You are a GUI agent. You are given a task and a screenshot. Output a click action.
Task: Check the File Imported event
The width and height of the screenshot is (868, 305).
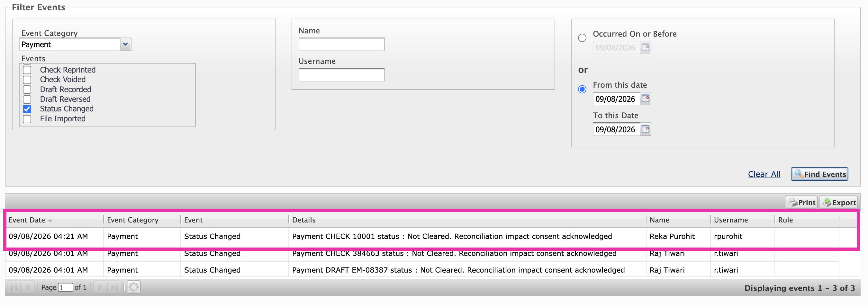27,119
